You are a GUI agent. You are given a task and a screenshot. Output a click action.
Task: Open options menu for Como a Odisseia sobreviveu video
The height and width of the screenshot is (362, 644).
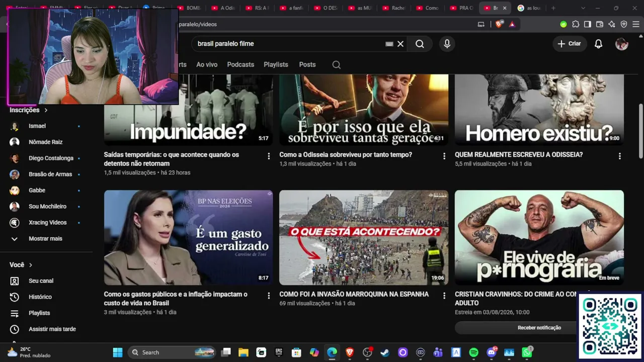(x=444, y=156)
